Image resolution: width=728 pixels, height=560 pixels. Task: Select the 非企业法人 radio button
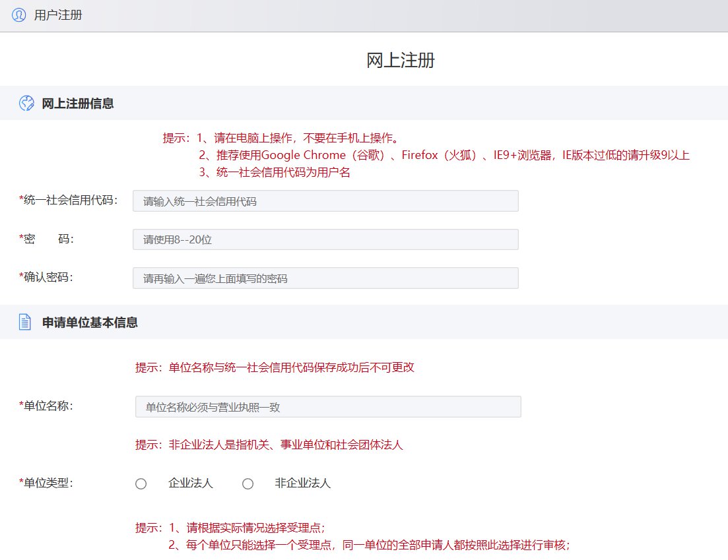pyautogui.click(x=248, y=484)
